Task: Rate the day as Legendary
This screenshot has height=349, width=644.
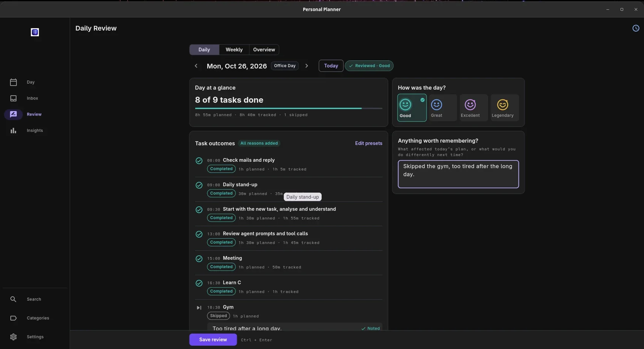Action: pos(504,108)
